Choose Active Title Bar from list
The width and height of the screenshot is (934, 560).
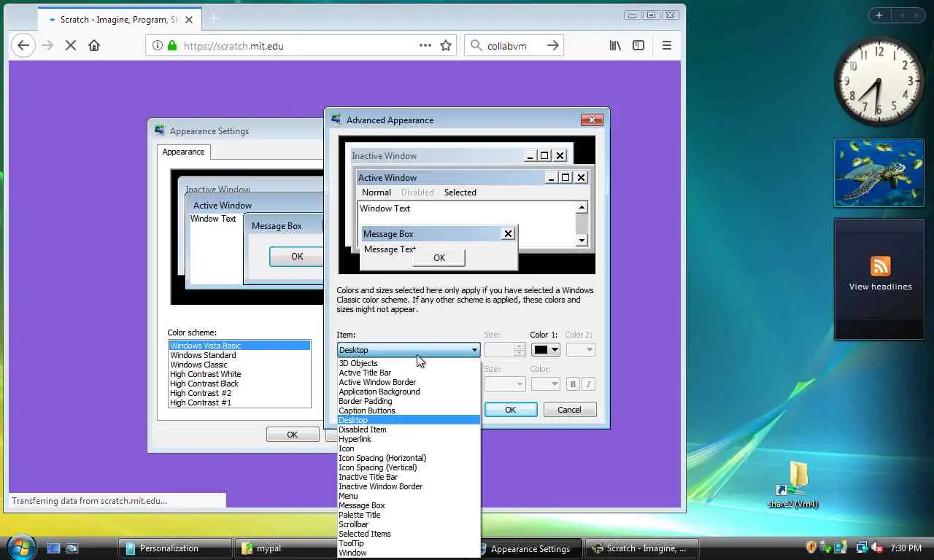point(409,373)
